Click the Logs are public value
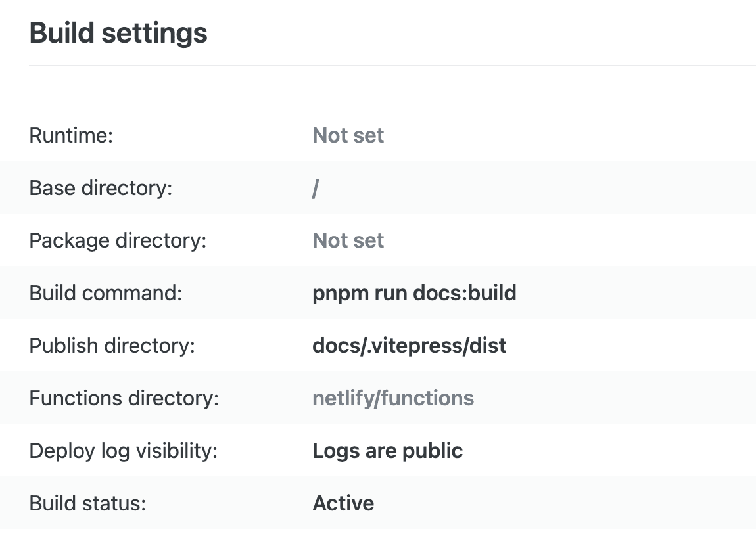This screenshot has height=544, width=756. click(388, 451)
